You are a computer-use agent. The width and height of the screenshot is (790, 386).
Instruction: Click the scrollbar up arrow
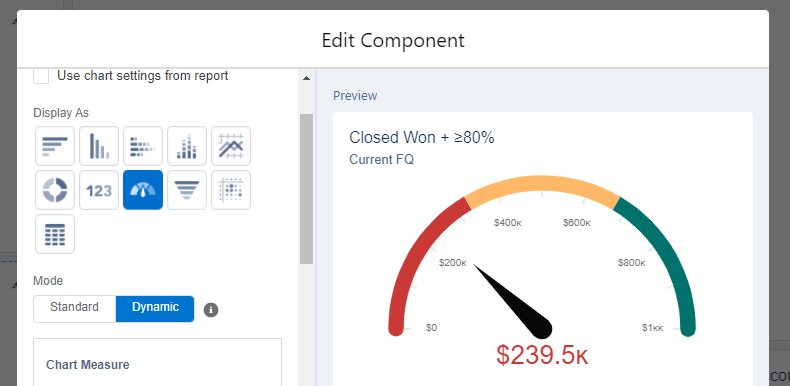pyautogui.click(x=306, y=78)
